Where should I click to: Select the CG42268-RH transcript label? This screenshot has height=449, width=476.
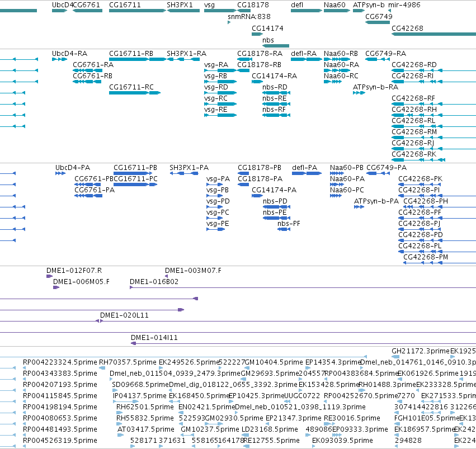click(x=414, y=110)
